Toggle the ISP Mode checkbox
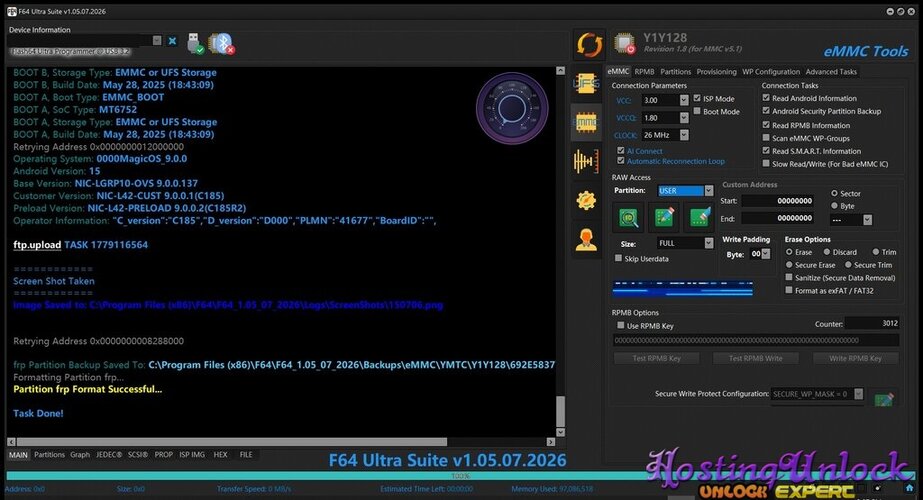The image size is (923, 500). 697,98
